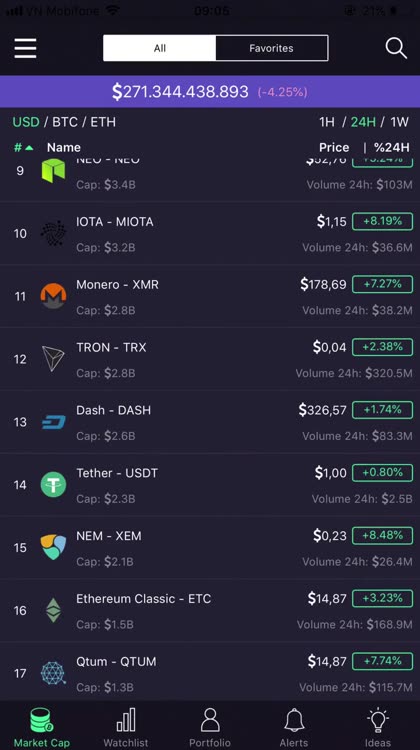This screenshot has width=420, height=750.
Task: Tap the Monero coin logo
Action: click(x=53, y=296)
